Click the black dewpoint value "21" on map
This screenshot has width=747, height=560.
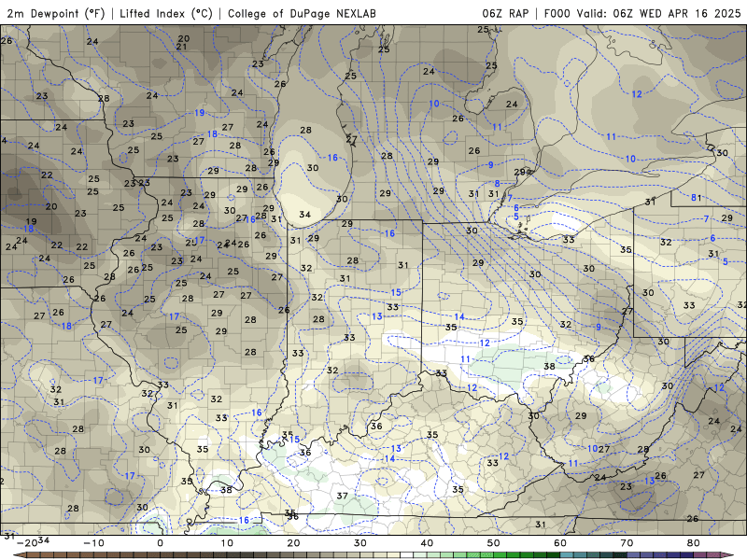pyautogui.click(x=181, y=47)
